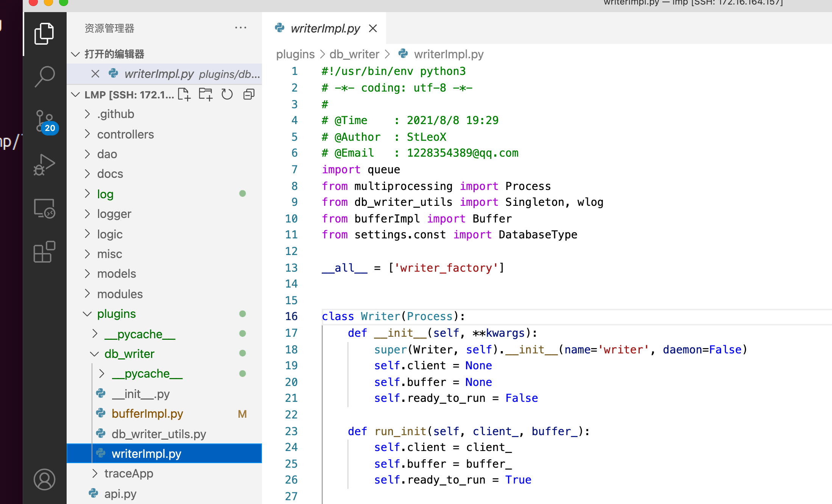Click the New Folder icon in explorer header
The image size is (832, 504).
point(206,94)
